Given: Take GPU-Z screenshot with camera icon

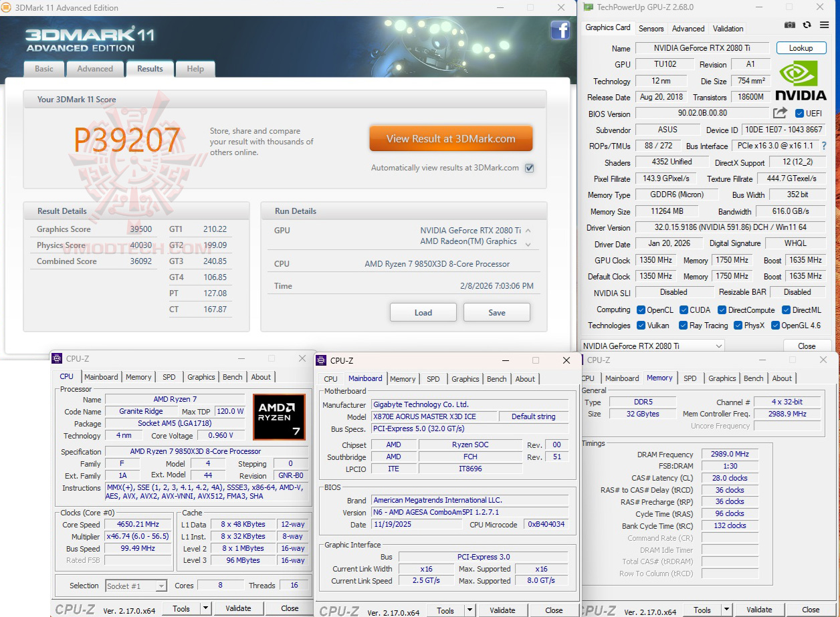Looking at the screenshot, I should (x=789, y=25).
